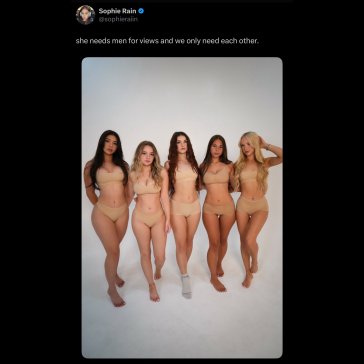The width and height of the screenshot is (364, 364).
Task: Click the blue verified badge
Action: [141, 11]
